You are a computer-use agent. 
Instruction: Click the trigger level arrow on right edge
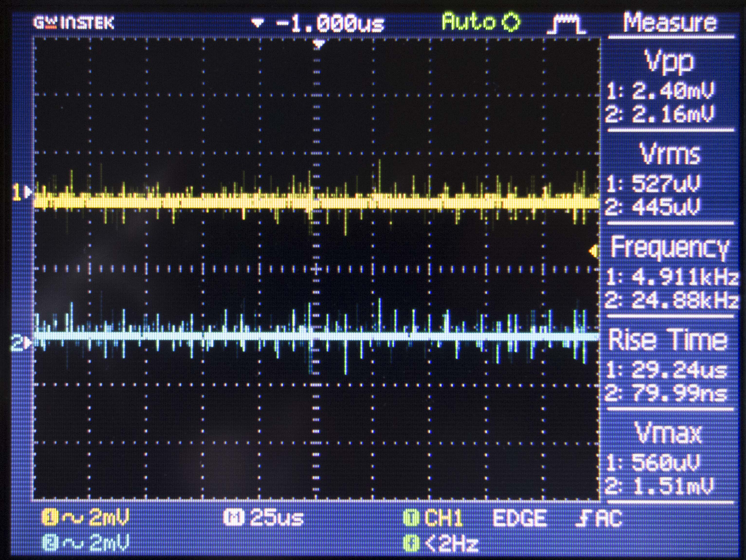coord(593,251)
